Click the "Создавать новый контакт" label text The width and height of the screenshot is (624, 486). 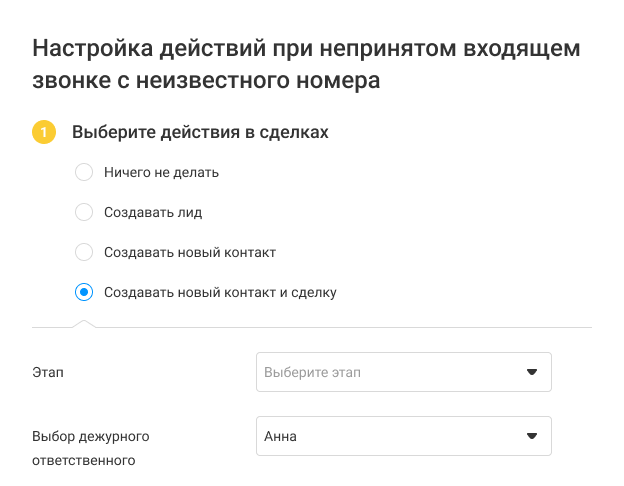click(x=189, y=252)
